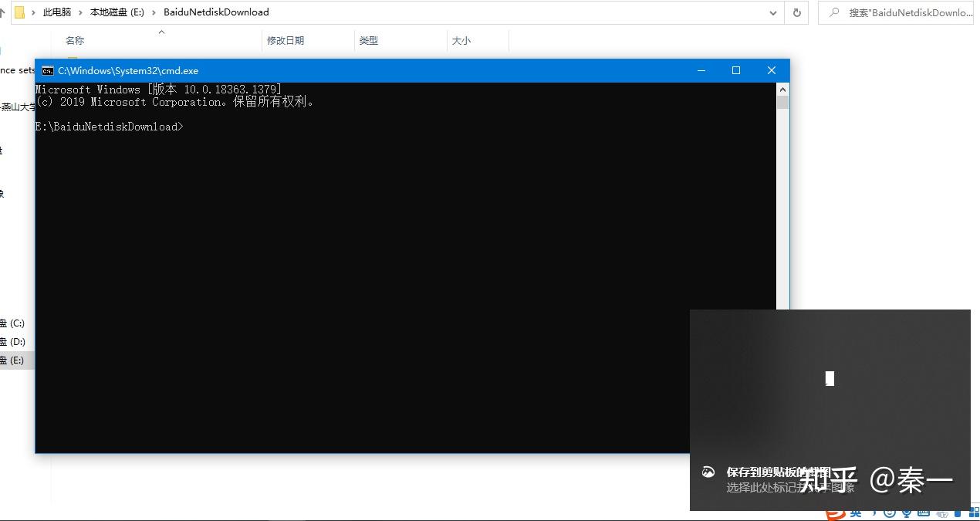Image resolution: width=980 pixels, height=521 pixels.
Task: Click the E:\BaiduNetdiskDownload> prompt line
Action: (110, 127)
